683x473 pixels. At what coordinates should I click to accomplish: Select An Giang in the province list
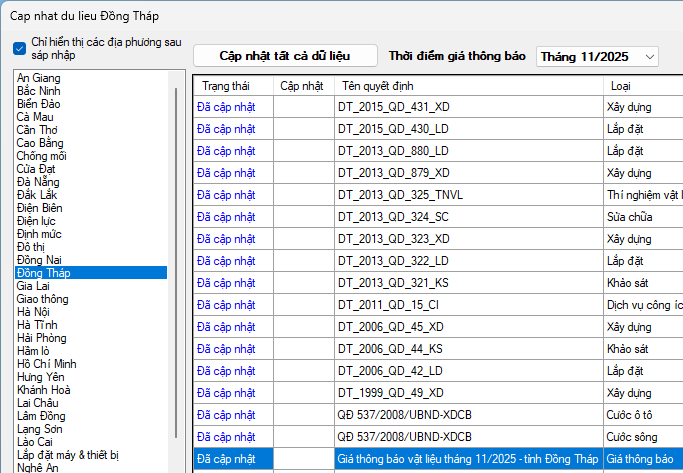(38, 78)
